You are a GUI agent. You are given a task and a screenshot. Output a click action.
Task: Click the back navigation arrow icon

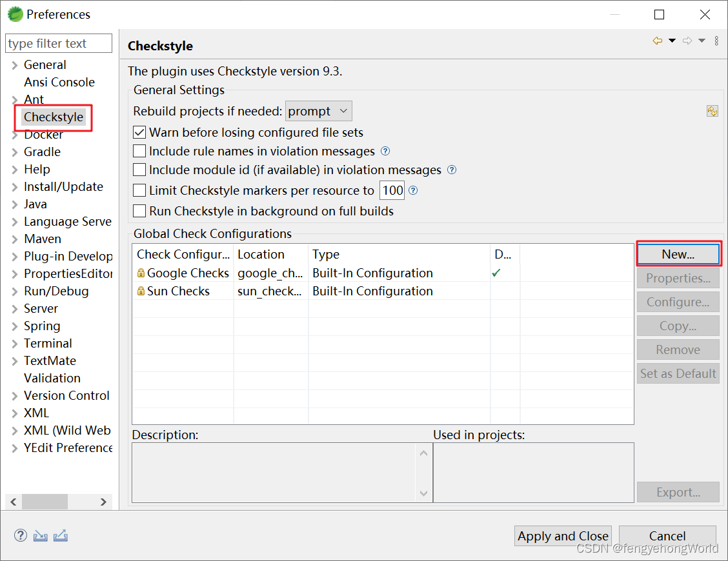coord(658,41)
